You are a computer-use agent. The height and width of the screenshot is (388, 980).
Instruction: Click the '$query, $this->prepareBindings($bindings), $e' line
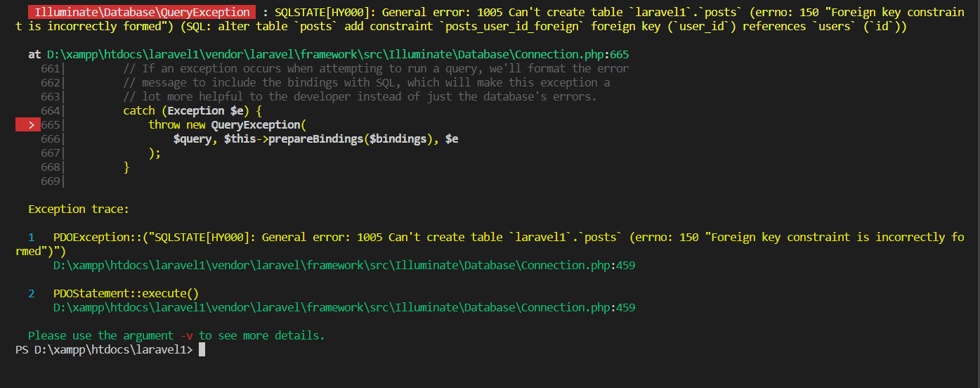pos(316,138)
